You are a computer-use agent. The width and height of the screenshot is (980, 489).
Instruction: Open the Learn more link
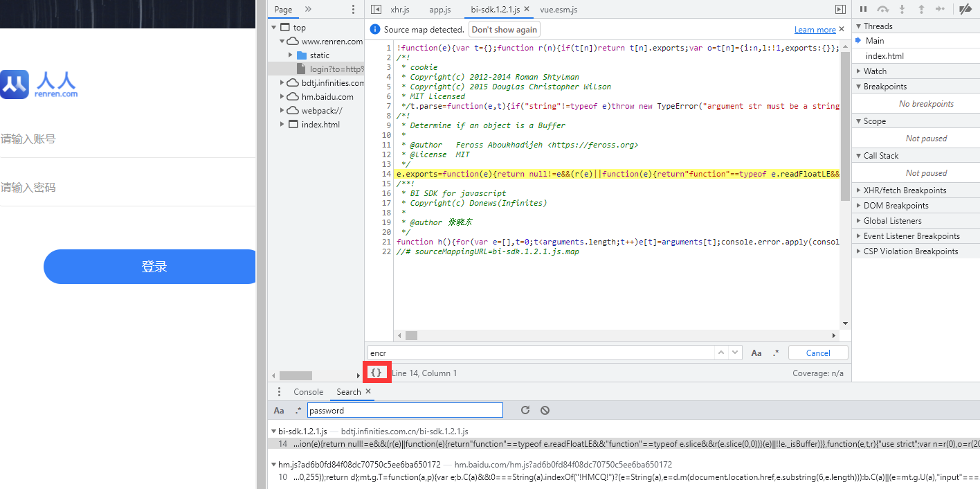pyautogui.click(x=815, y=30)
